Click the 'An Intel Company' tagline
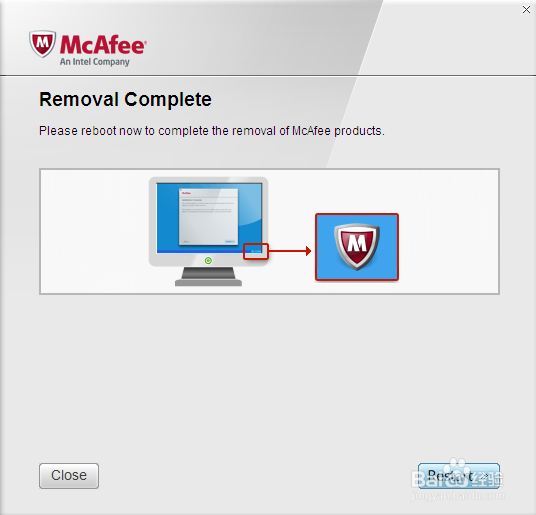The image size is (536, 515). (x=95, y=62)
